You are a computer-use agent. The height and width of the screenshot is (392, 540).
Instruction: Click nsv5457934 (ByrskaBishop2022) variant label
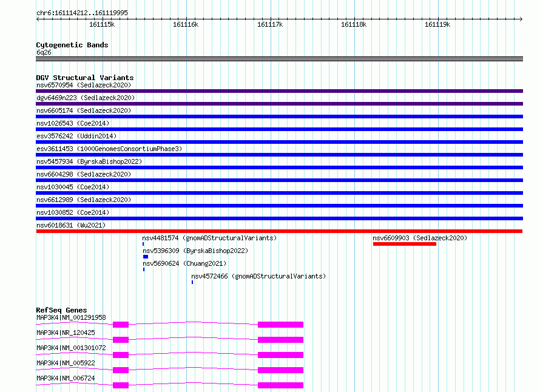point(89,161)
